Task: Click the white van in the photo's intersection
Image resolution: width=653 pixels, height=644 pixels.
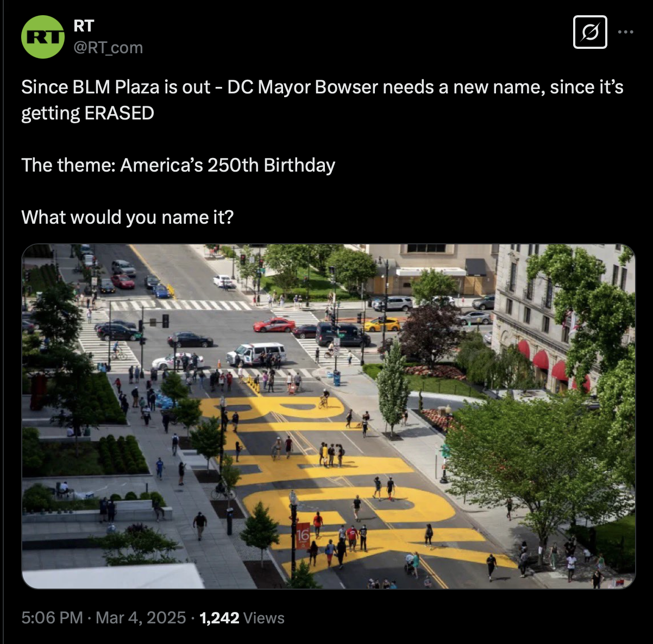Action: 256,353
